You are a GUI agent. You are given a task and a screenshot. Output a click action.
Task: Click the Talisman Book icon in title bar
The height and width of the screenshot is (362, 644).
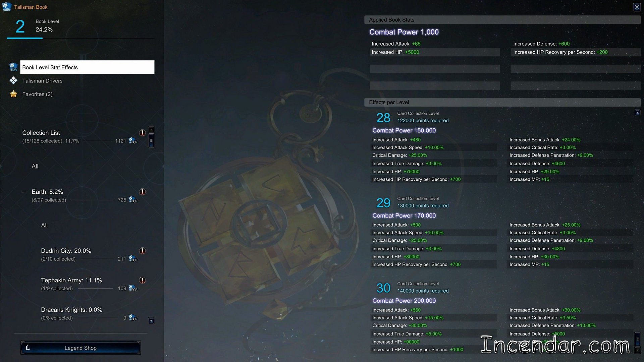[7, 7]
